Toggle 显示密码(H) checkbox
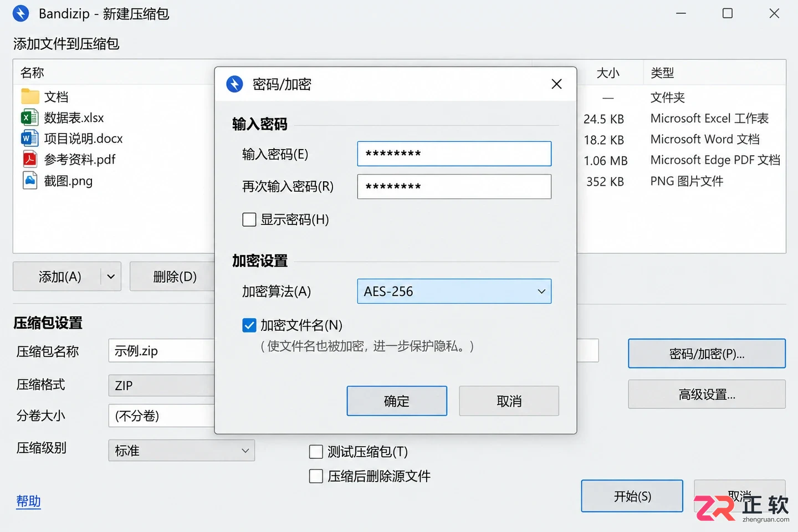 [249, 219]
